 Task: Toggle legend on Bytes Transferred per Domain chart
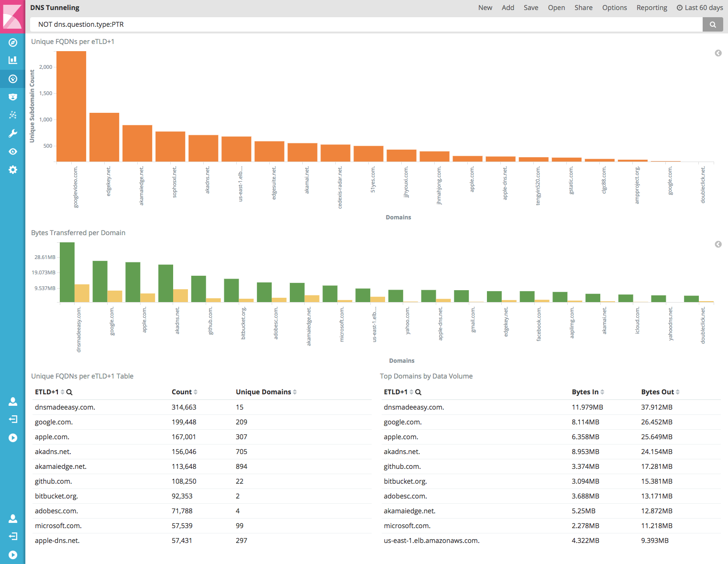tap(718, 244)
